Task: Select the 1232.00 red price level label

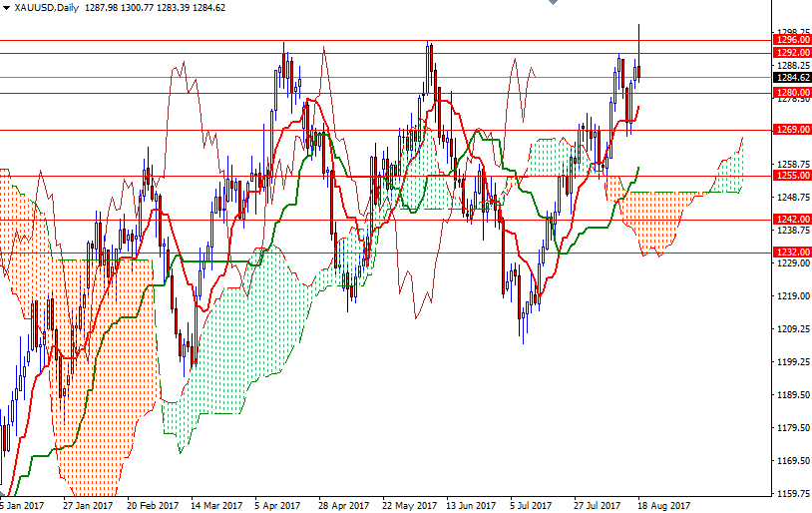Action: point(791,253)
